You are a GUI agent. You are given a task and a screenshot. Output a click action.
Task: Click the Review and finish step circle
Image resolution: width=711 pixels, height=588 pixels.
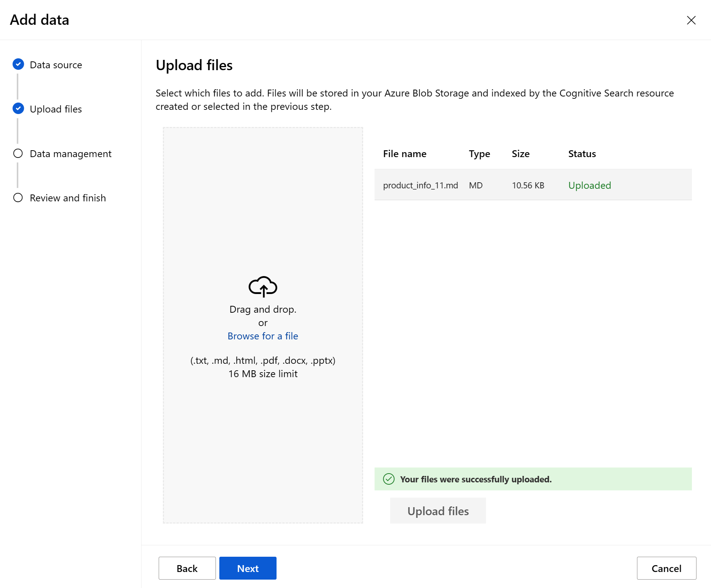click(18, 198)
